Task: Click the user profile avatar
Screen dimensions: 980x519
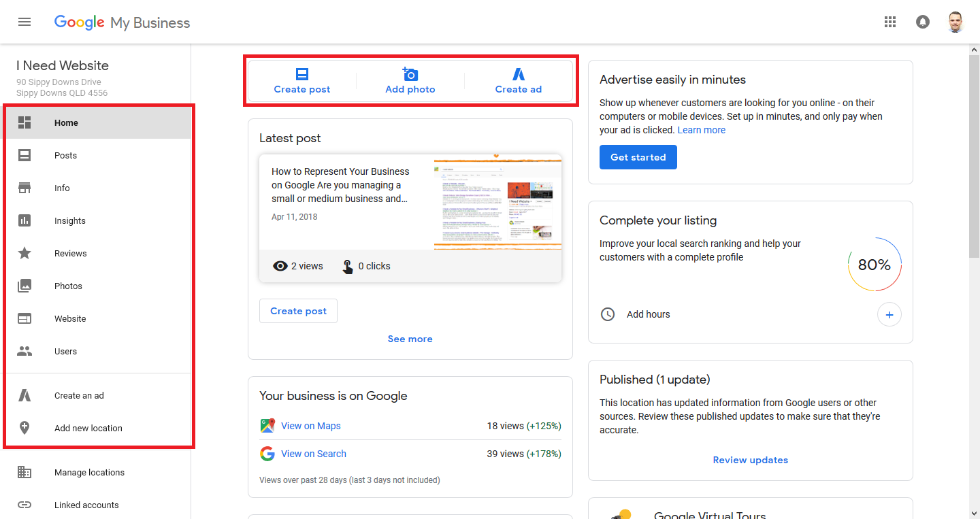Action: tap(955, 22)
